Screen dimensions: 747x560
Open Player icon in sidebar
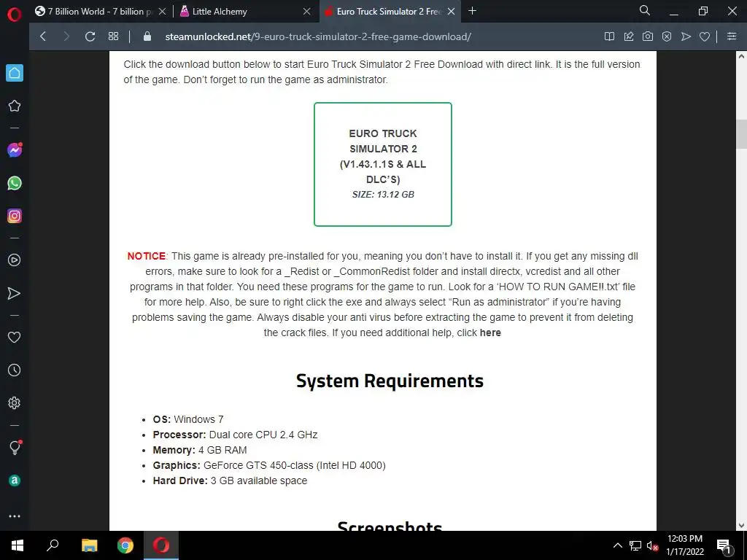pos(15,260)
